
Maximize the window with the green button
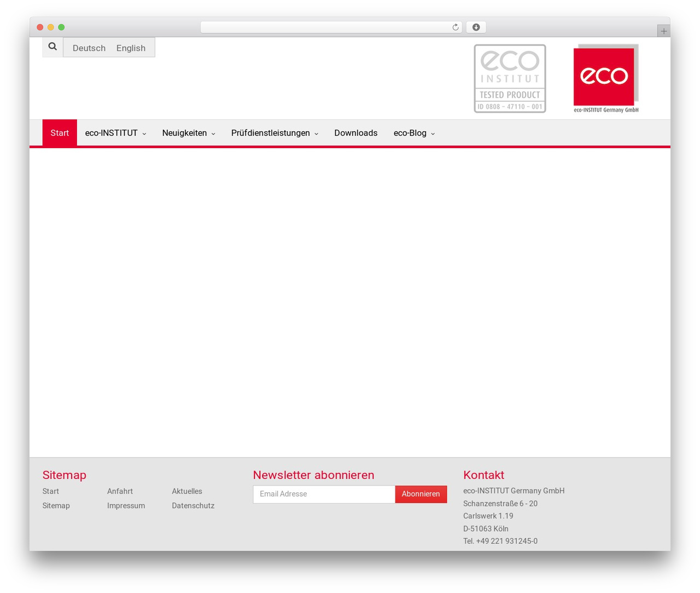pos(61,27)
